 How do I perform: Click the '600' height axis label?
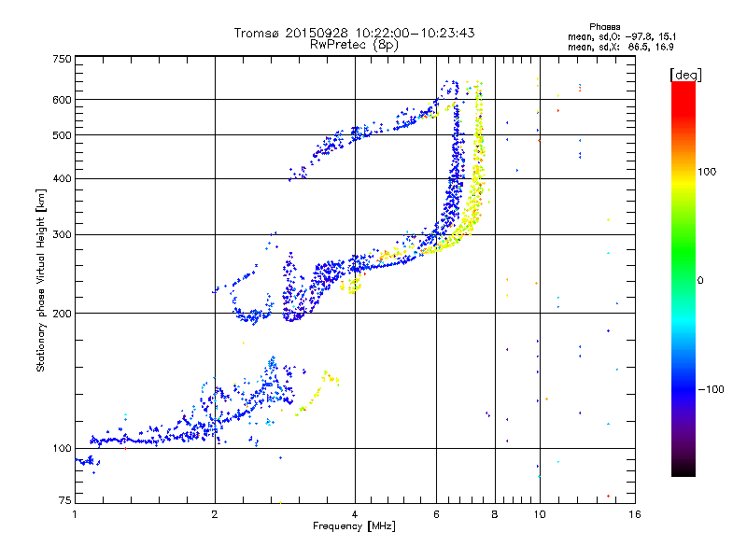[x=62, y=100]
